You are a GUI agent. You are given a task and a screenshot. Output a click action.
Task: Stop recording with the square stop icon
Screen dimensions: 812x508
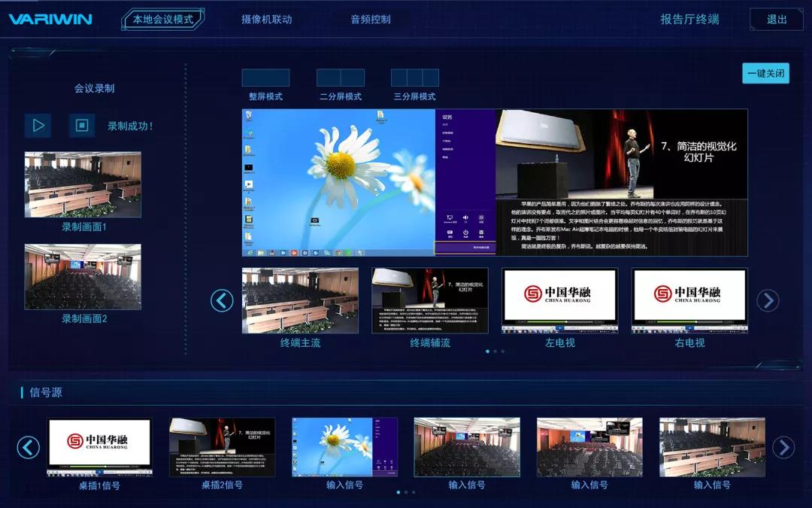point(82,125)
